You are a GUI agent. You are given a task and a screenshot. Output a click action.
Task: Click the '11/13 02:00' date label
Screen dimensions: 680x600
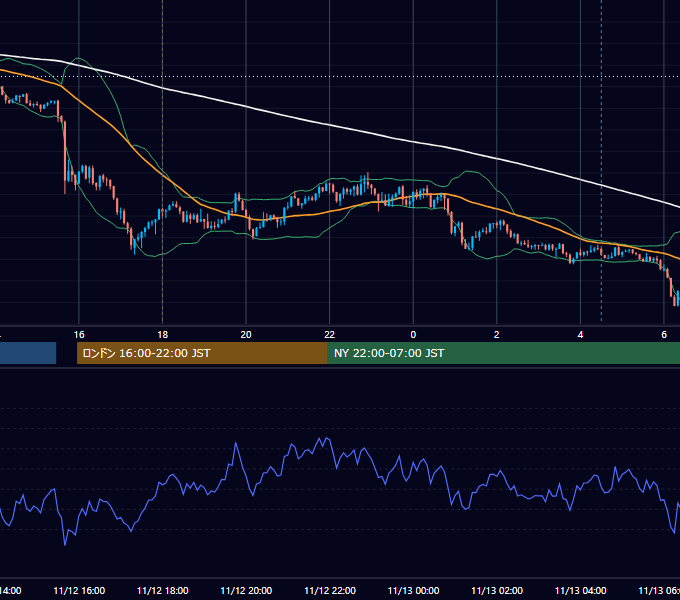click(x=497, y=590)
